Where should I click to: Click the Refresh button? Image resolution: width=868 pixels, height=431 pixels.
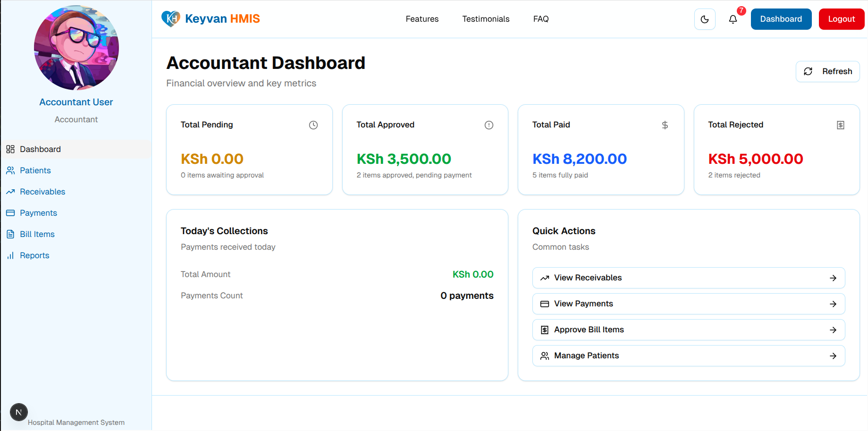pyautogui.click(x=827, y=71)
